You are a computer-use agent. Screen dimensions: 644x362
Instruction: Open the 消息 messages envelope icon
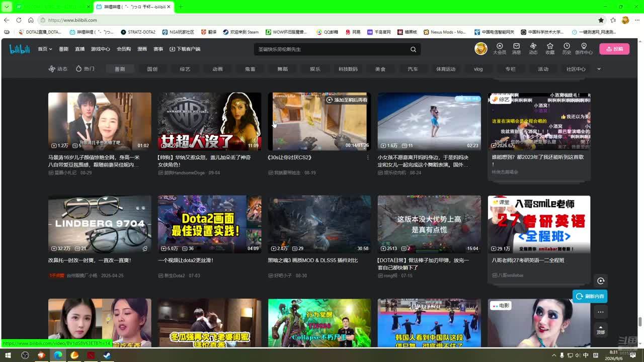(516, 46)
